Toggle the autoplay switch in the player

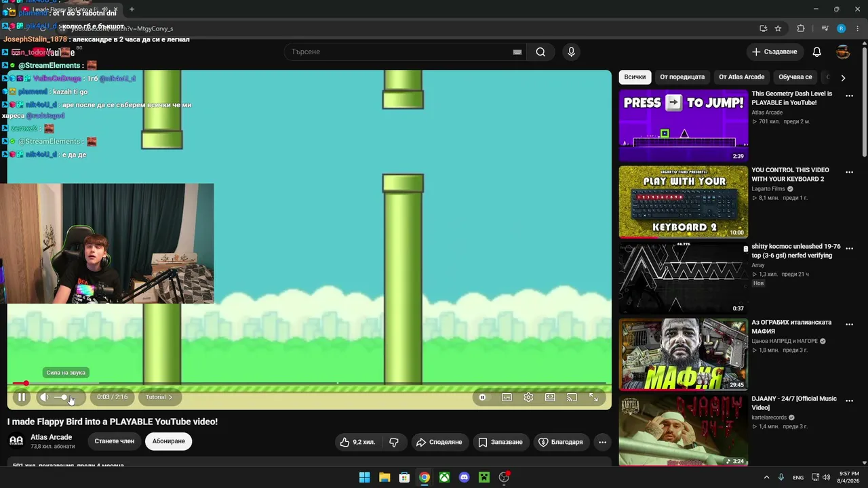point(483,397)
